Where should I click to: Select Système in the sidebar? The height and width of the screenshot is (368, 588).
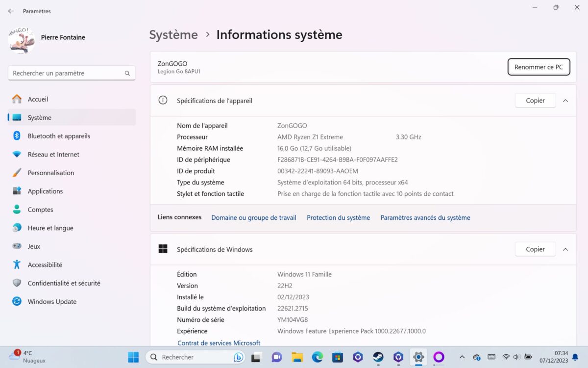click(72, 118)
